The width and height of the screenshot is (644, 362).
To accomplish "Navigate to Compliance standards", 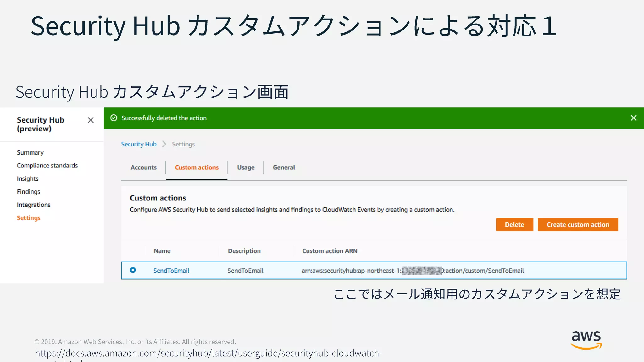I will click(x=47, y=166).
